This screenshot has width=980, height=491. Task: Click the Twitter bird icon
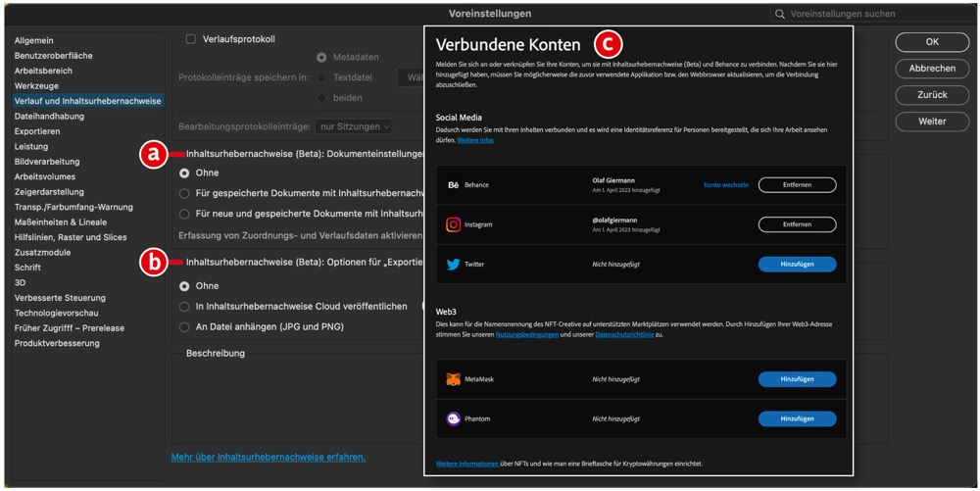(453, 265)
